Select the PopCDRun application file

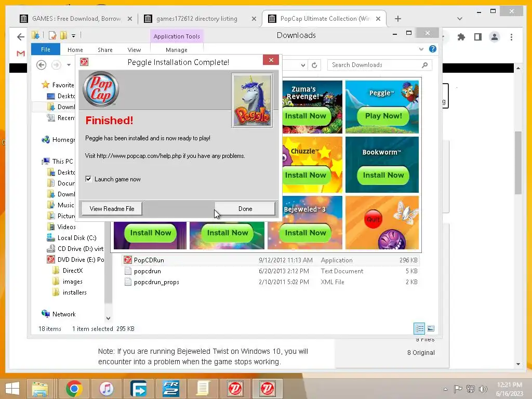pyautogui.click(x=271, y=260)
